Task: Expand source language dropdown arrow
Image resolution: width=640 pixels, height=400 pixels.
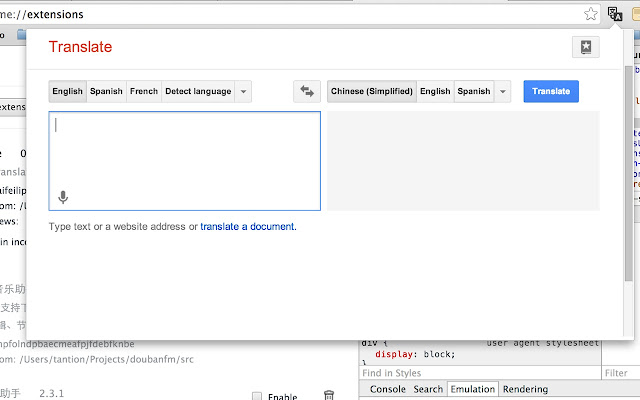Action: [243, 91]
